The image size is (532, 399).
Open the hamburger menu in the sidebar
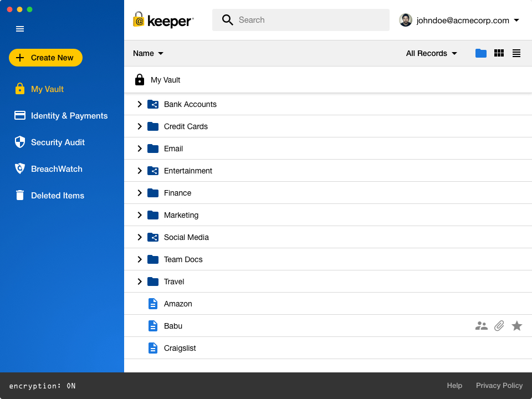[20, 29]
